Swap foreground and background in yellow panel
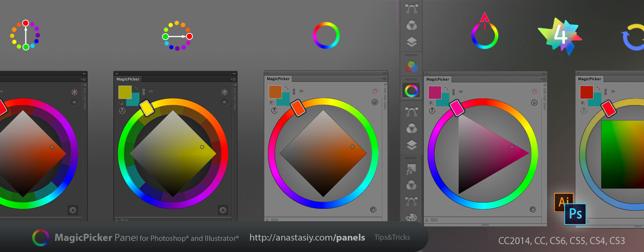Image resolution: width=644 pixels, height=252 pixels. coord(136,88)
